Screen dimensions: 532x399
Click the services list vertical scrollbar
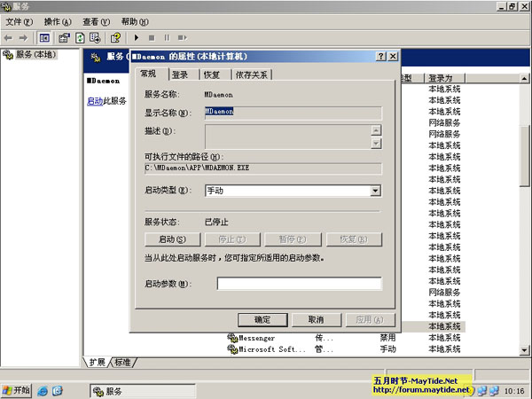(525, 222)
